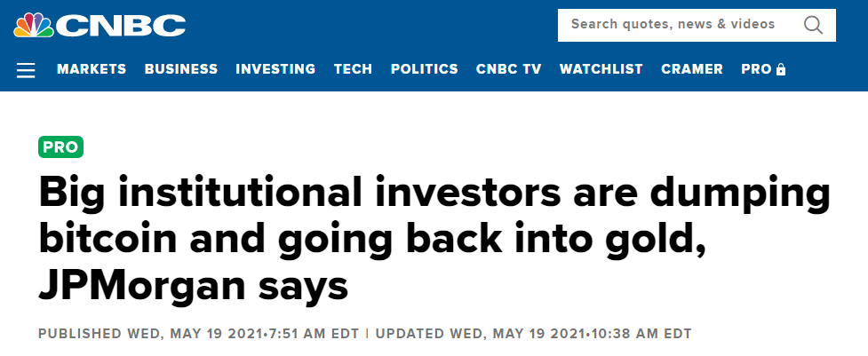The width and height of the screenshot is (868, 356).
Task: Select Cramer in the navigation bar
Action: pos(692,69)
